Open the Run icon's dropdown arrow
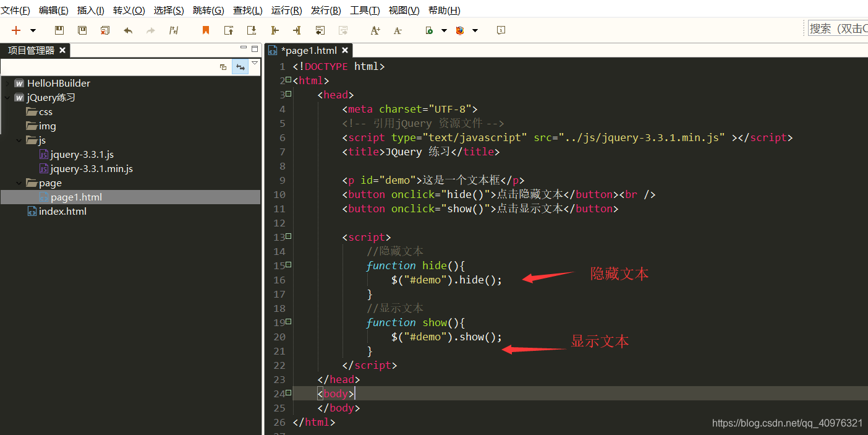This screenshot has height=435, width=868. (x=444, y=30)
